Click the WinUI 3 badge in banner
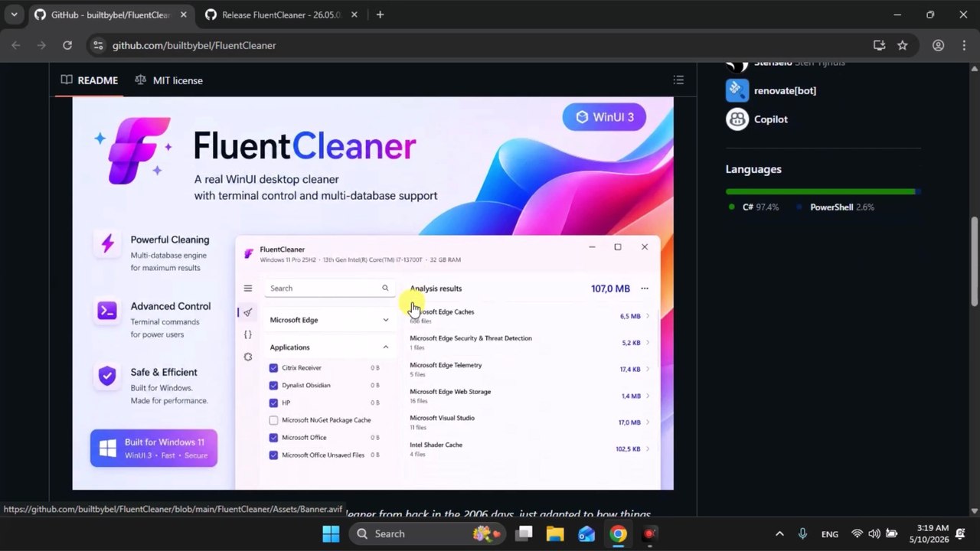 (x=604, y=117)
